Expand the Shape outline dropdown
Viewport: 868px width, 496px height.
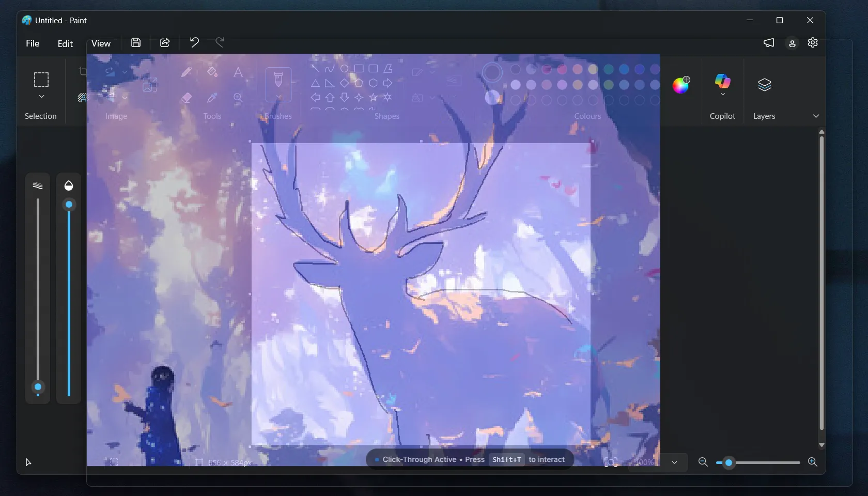(x=432, y=72)
